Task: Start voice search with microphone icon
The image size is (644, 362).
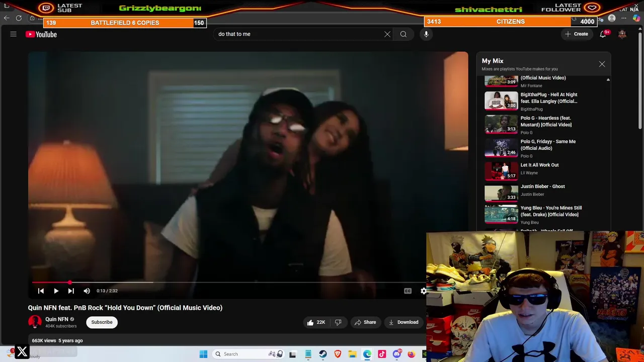Action: [x=426, y=34]
